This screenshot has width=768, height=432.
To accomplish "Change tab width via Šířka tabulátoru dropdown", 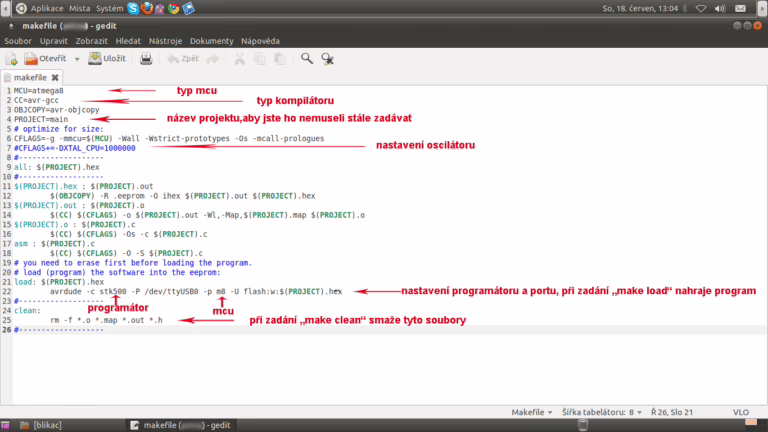I will 602,411.
